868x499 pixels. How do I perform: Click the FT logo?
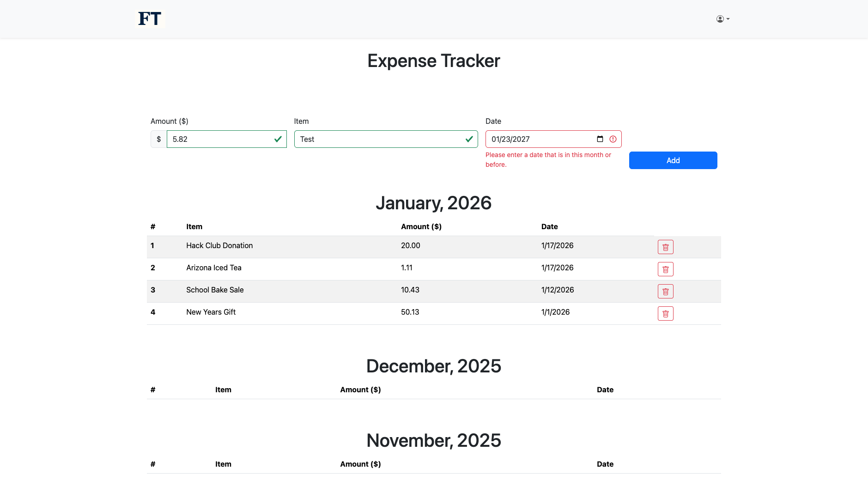pos(150,19)
